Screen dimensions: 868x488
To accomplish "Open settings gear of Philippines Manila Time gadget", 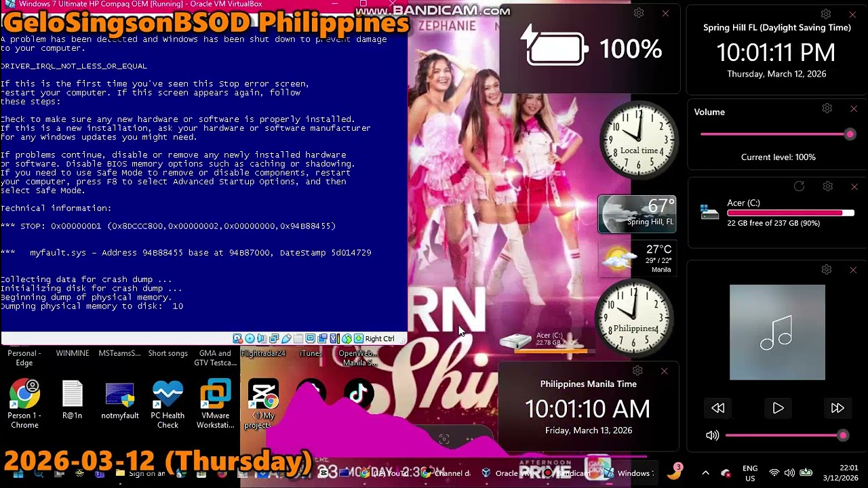I will pos(637,371).
